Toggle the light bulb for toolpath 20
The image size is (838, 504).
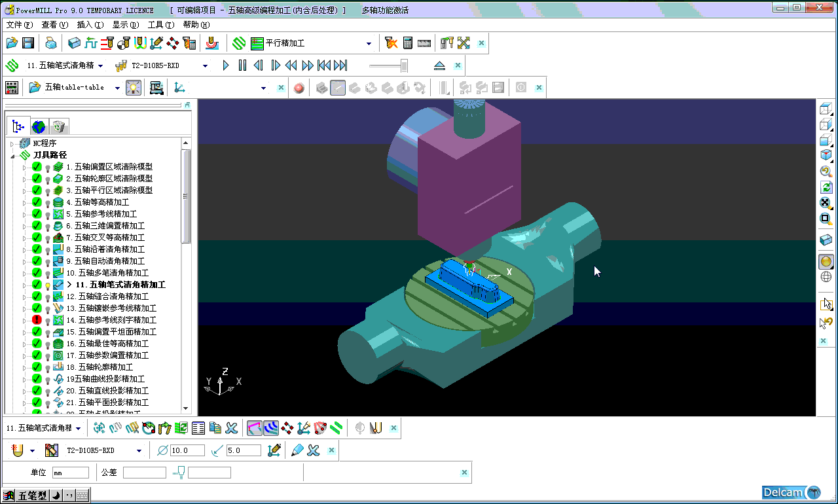pos(48,391)
